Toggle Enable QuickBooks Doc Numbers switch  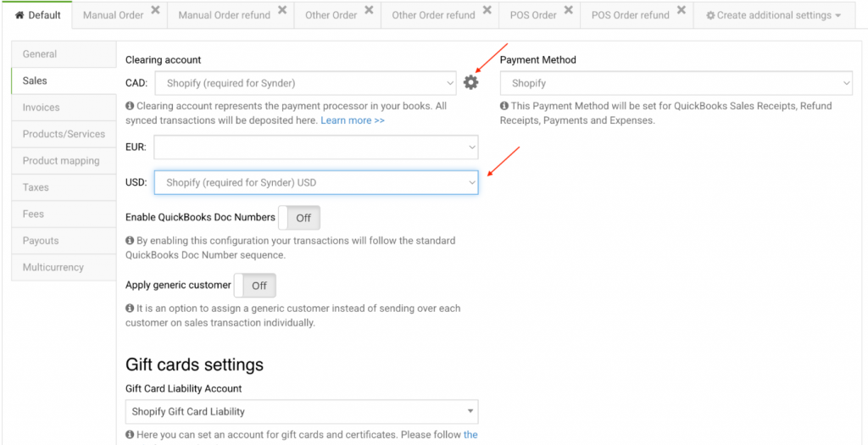click(299, 218)
